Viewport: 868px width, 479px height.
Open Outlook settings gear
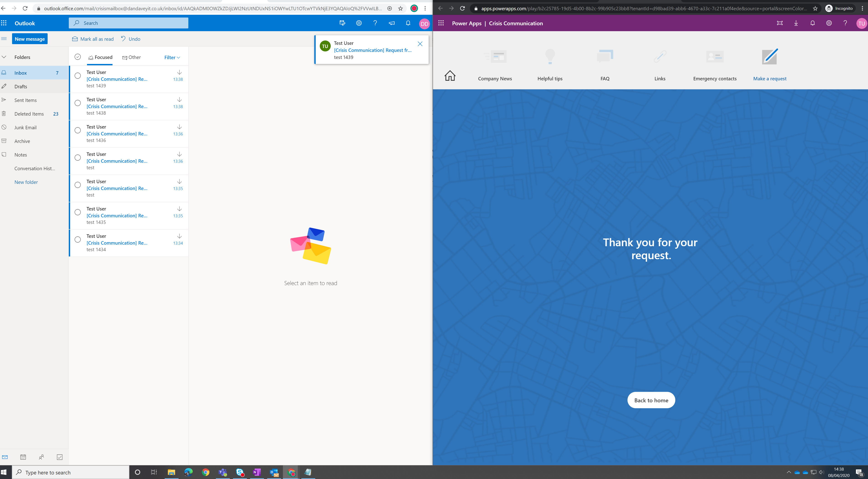[x=358, y=23]
